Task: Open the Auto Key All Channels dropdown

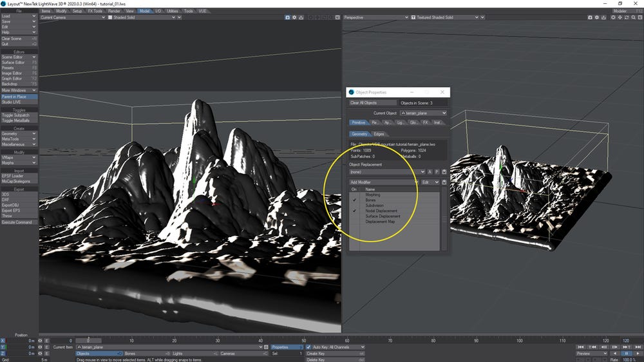Action: [x=339, y=347]
